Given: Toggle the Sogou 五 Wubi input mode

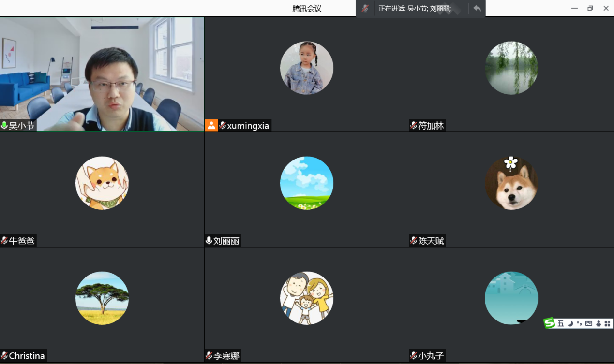Looking at the screenshot, I should pyautogui.click(x=561, y=323).
